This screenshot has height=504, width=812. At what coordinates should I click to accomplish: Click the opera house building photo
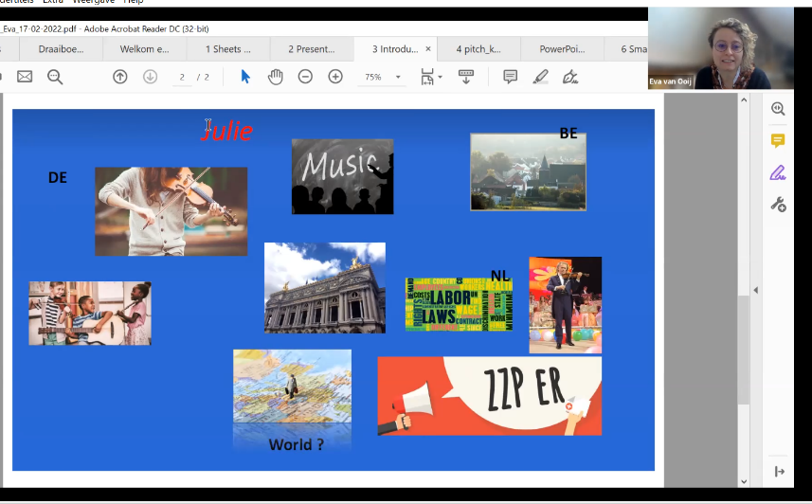[x=325, y=288]
